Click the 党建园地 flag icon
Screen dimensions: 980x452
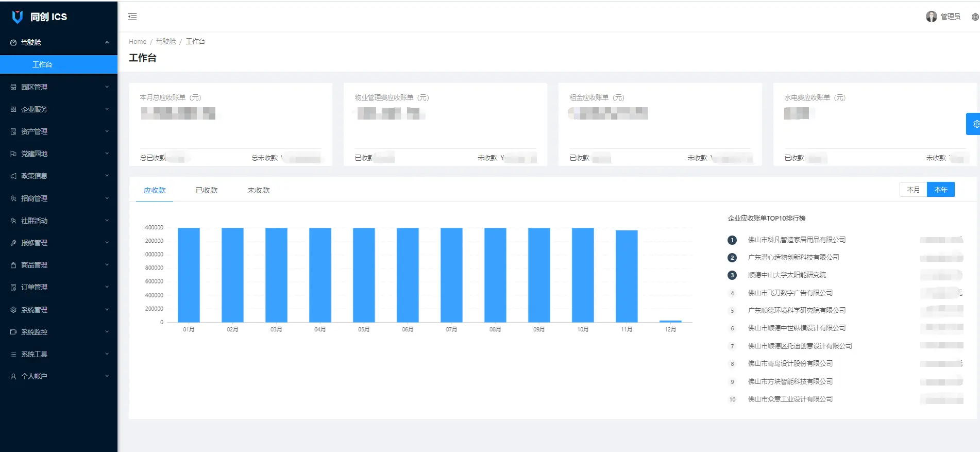click(13, 154)
